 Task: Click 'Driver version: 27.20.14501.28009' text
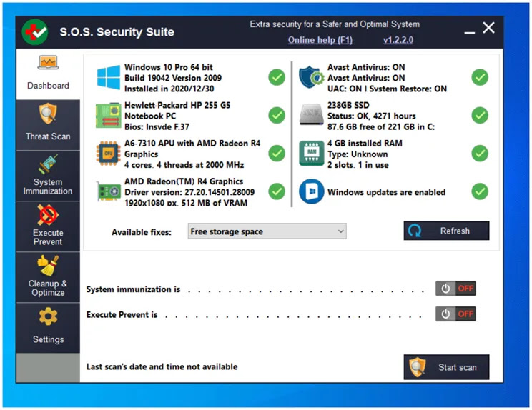pos(189,192)
